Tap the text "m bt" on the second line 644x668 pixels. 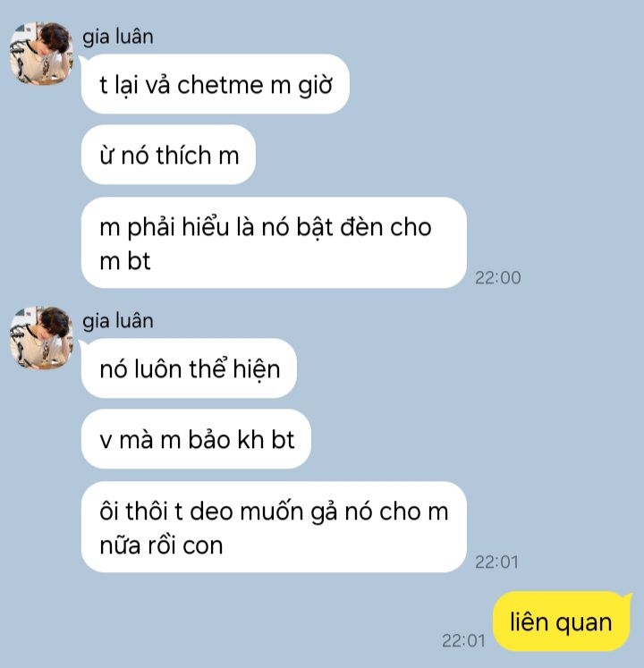pos(125,261)
